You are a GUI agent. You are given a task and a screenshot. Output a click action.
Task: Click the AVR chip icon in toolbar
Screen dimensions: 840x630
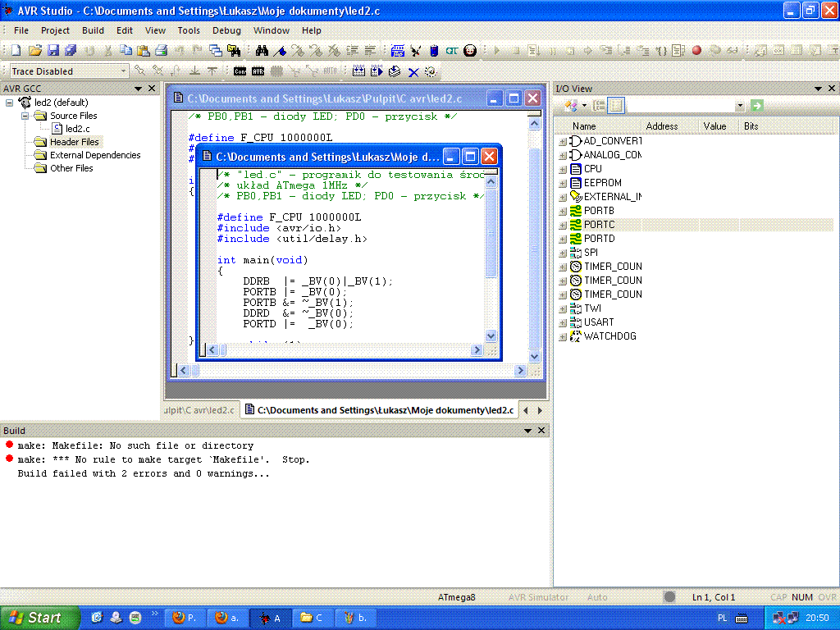click(x=258, y=71)
